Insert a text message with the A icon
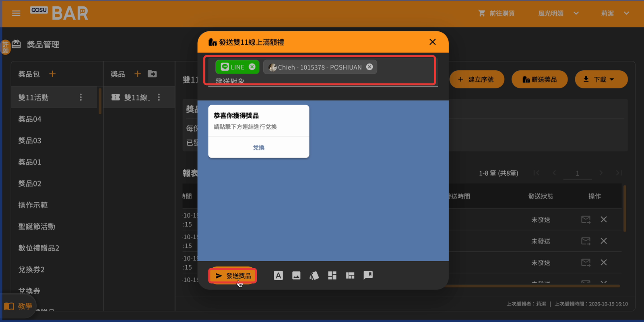Screen dimensions: 644x322 click(278, 275)
